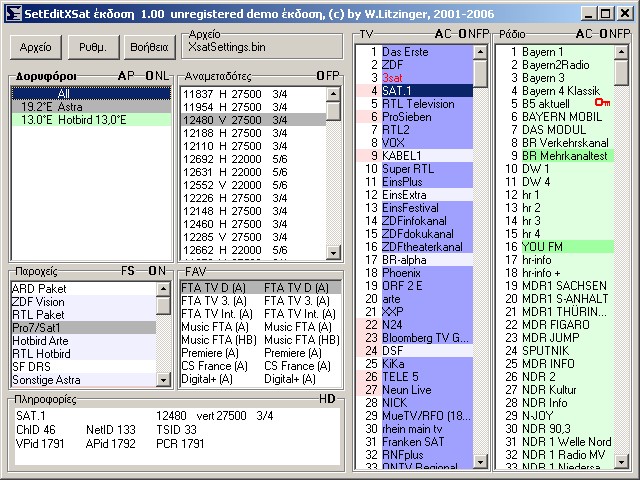640x480 pixels.
Task: Select the 19.2°E Astra satellite
Action: point(52,106)
